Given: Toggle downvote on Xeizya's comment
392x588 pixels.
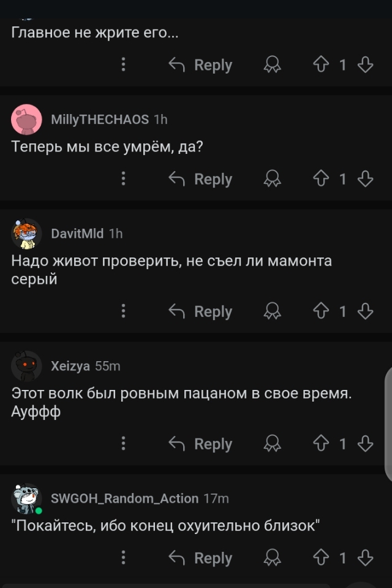Looking at the screenshot, I should (365, 444).
